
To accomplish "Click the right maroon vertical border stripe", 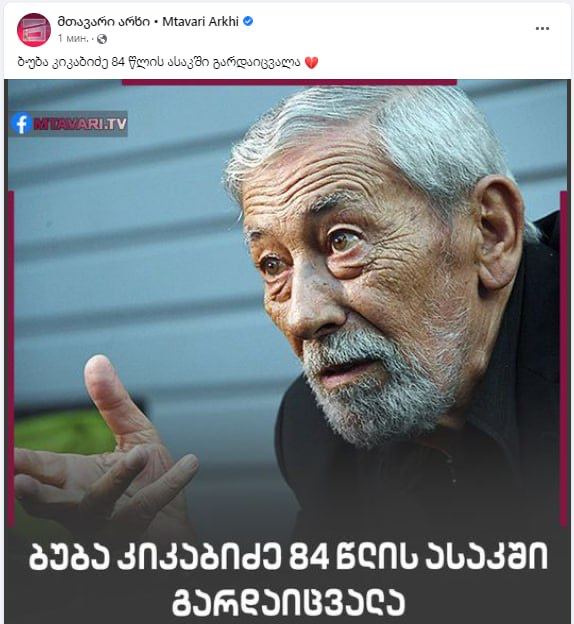I will pos(564,358).
